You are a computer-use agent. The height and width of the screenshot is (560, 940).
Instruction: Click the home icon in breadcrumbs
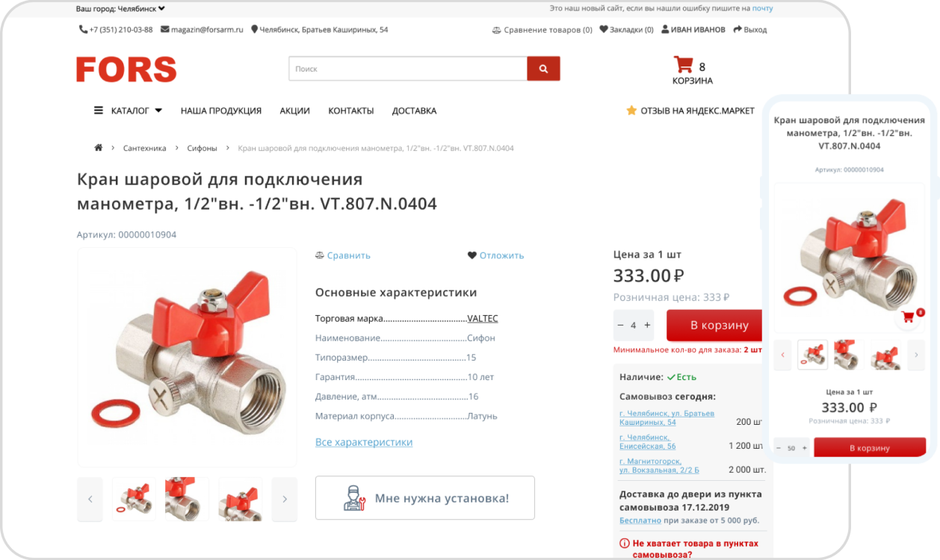click(x=98, y=148)
